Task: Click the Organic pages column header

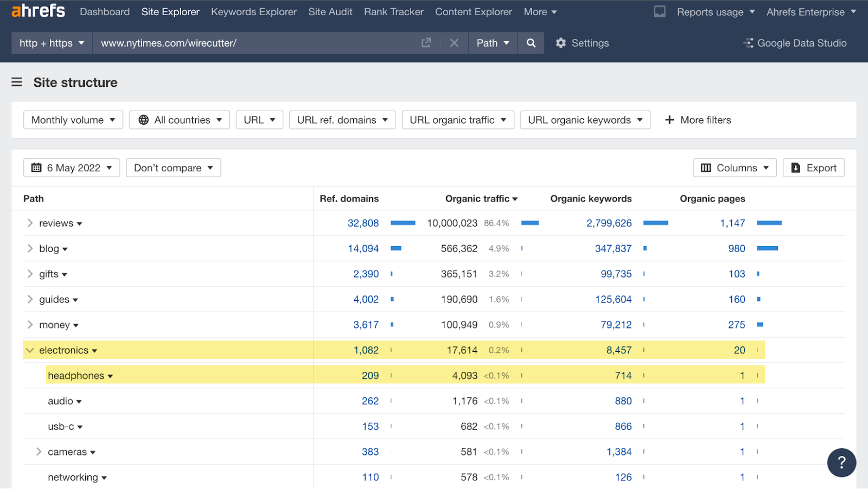Action: (712, 198)
